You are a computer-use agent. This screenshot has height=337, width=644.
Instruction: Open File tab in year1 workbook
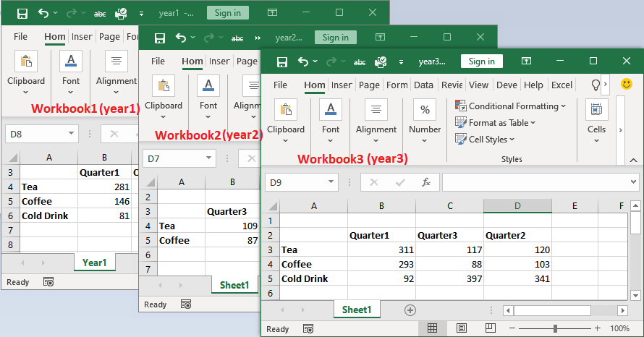(x=20, y=37)
